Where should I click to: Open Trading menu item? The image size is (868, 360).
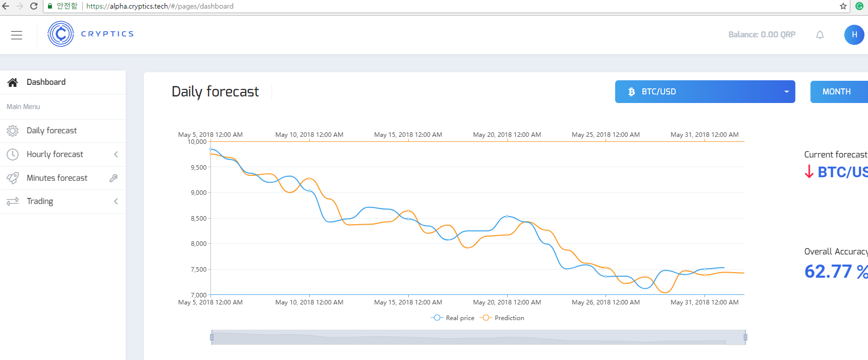[x=63, y=201]
